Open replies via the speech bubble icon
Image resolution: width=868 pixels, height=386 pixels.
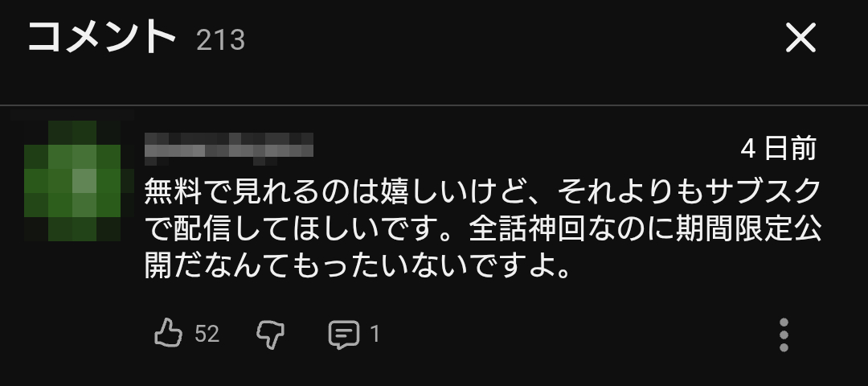343,335
